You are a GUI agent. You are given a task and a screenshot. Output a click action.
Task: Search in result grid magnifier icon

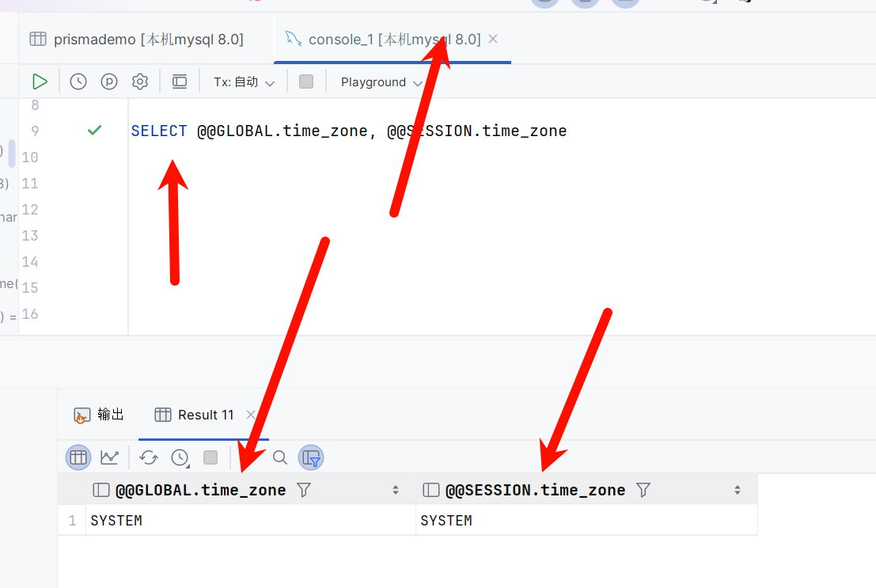[280, 457]
